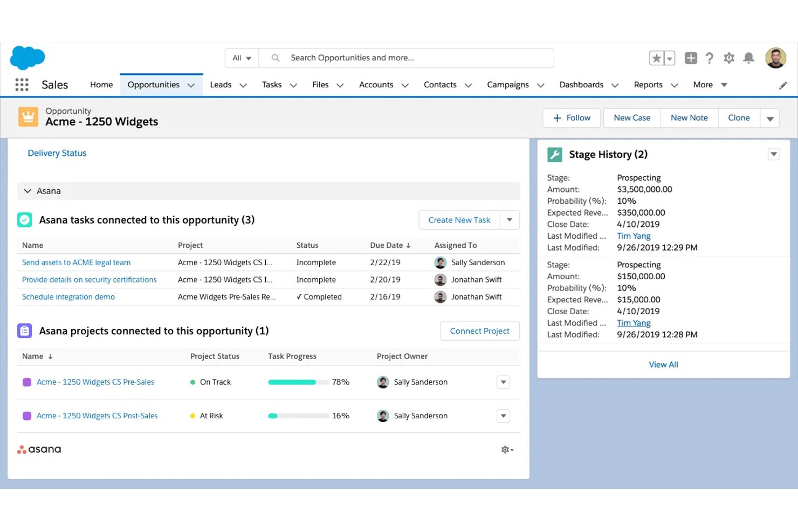Image resolution: width=798 pixels, height=532 pixels.
Task: Click Jonathan Swift avatar in integration demo row
Action: (441, 297)
